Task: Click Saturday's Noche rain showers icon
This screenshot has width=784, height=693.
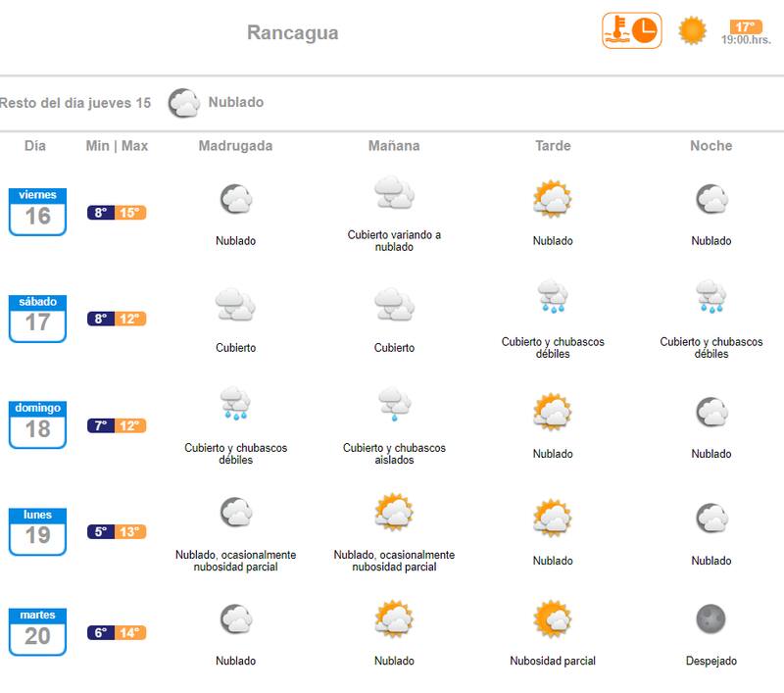Action: pyautogui.click(x=710, y=297)
